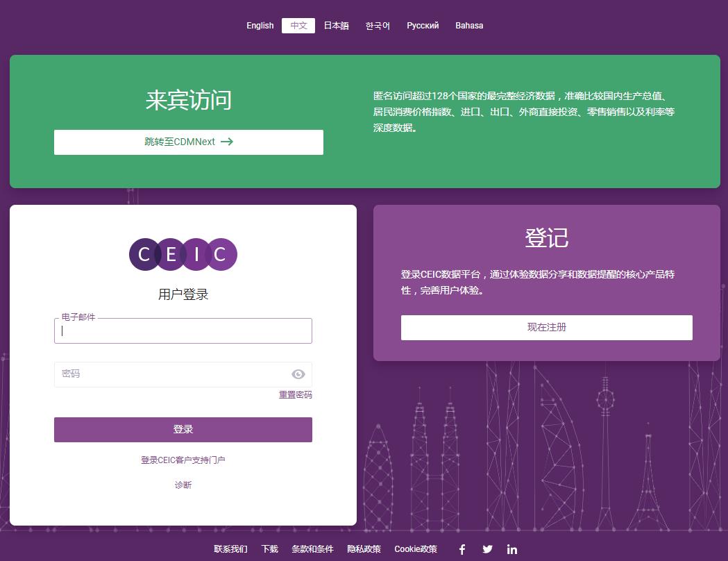The image size is (728, 561).
Task: Focus the 电子邮件 email input field
Action: [x=183, y=330]
